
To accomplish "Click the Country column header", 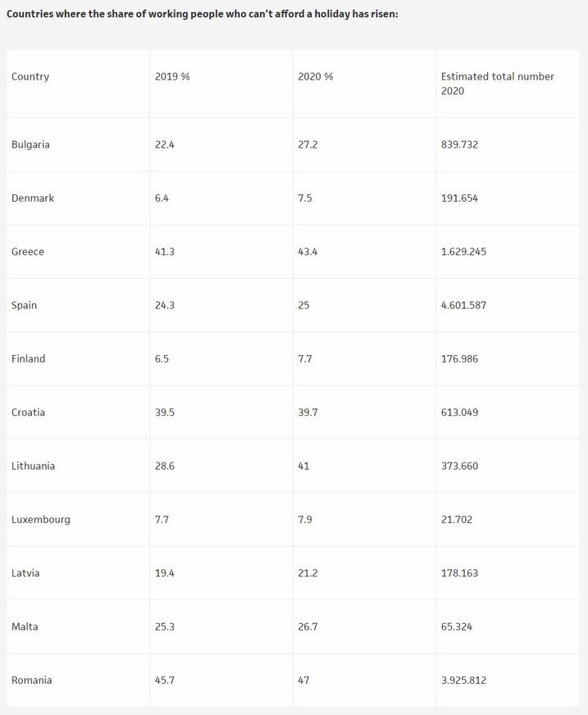I will pyautogui.click(x=30, y=76).
